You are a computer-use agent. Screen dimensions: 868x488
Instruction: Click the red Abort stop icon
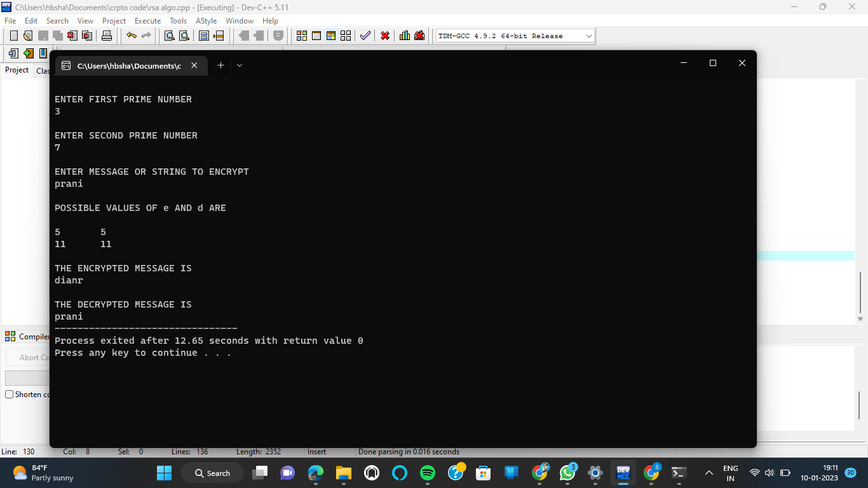[384, 36]
